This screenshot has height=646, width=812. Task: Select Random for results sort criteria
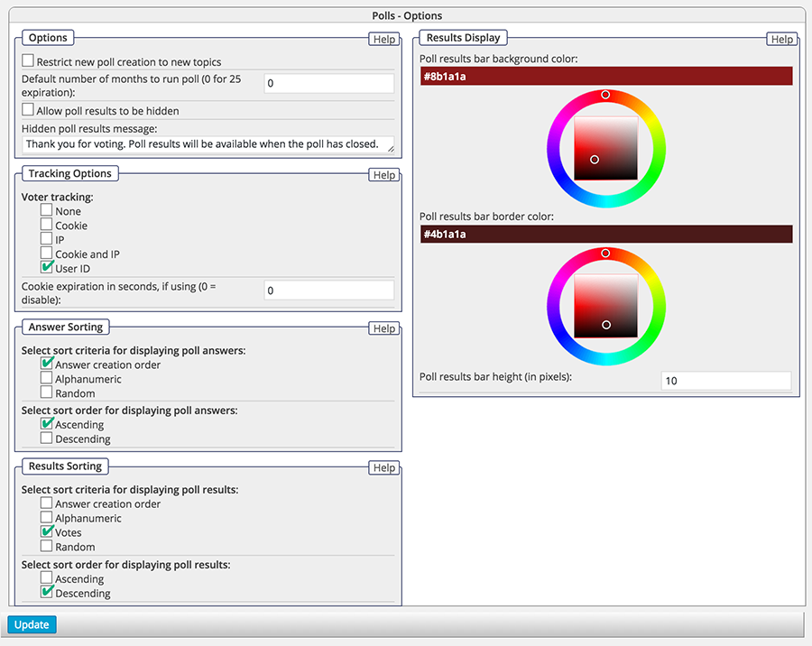46,547
